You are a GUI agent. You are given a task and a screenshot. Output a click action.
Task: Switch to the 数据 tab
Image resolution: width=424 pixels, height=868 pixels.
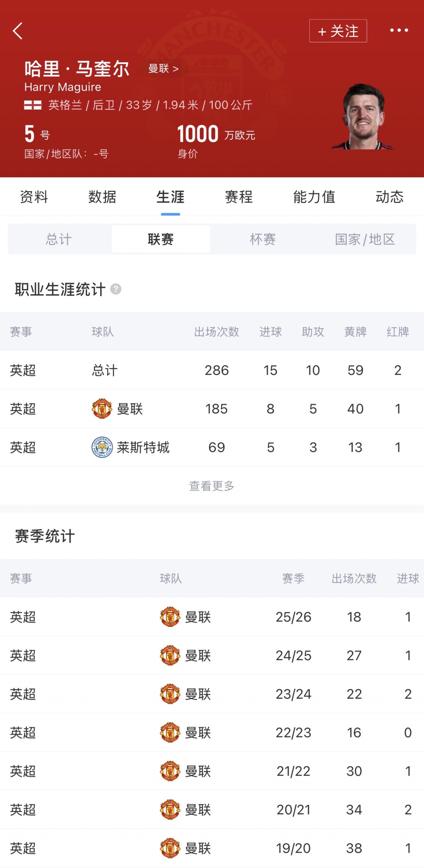click(x=103, y=198)
